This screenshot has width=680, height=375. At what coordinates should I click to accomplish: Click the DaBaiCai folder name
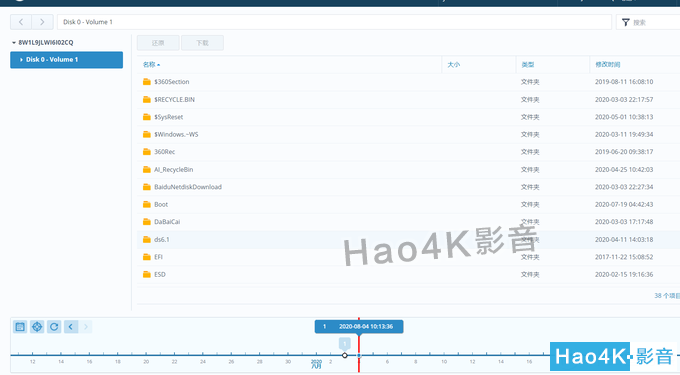tap(167, 222)
